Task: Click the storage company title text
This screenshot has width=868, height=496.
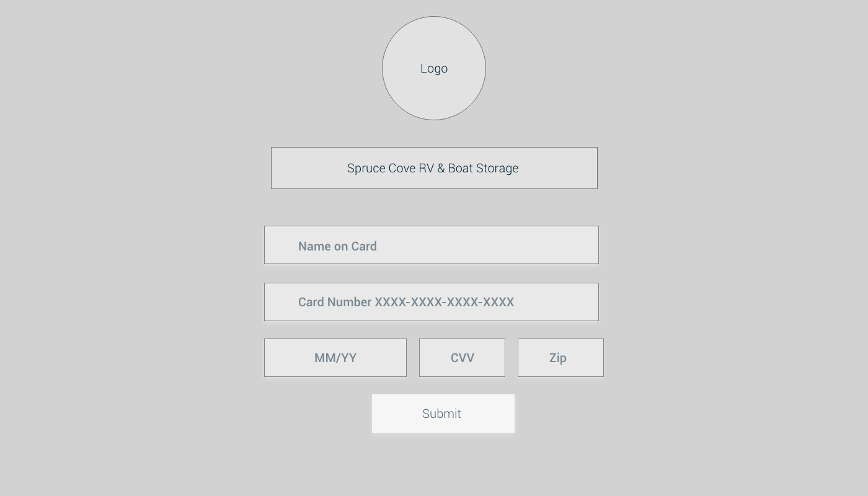Action: click(433, 168)
